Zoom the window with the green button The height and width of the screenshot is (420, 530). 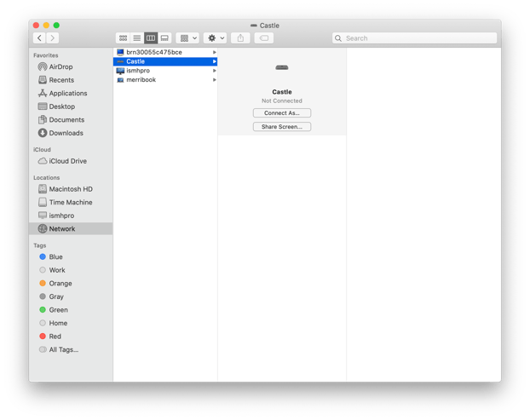tap(56, 25)
